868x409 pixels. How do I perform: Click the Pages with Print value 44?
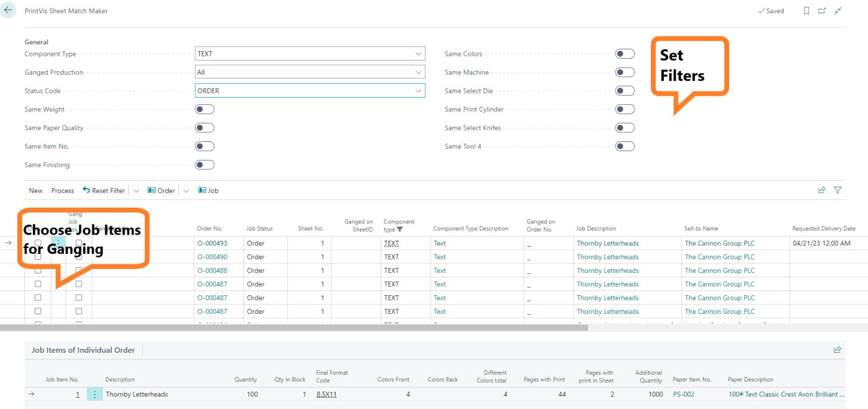click(561, 394)
